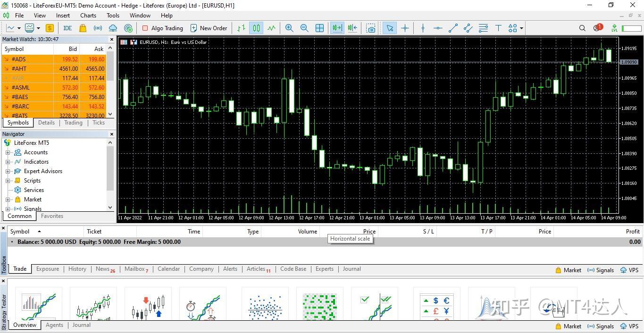Switch chart to line chart
This screenshot has width=644, height=333.
pos(271,28)
